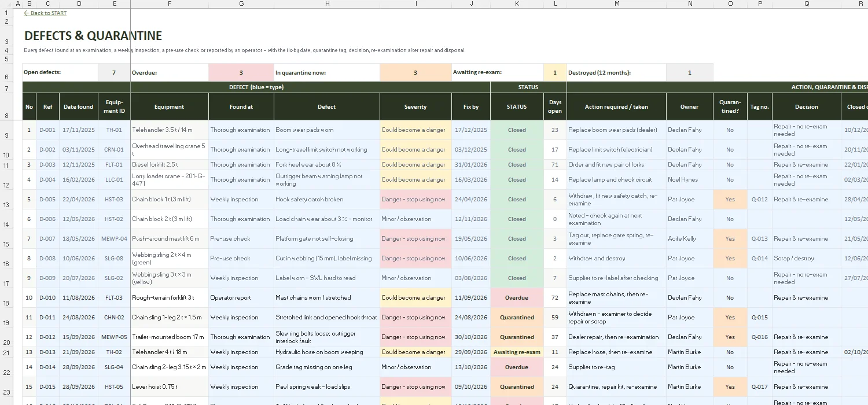
Task: Click the Tag no. column header
Action: click(x=760, y=107)
